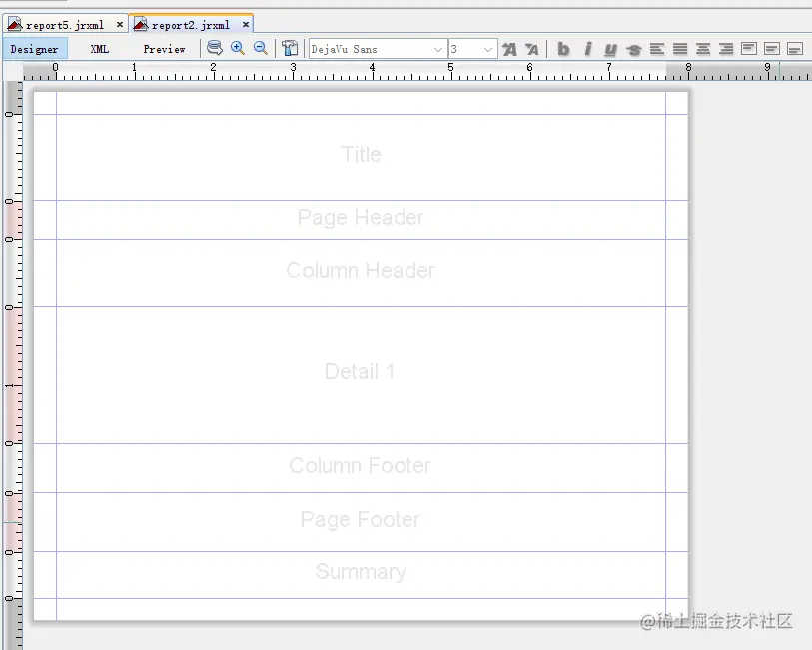Viewport: 812px width, 650px height.
Task: Select the Detail 1 band
Action: (360, 371)
